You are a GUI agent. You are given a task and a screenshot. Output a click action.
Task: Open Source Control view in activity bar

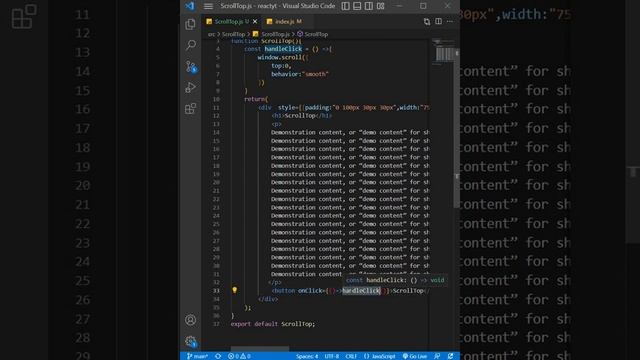pos(191,67)
